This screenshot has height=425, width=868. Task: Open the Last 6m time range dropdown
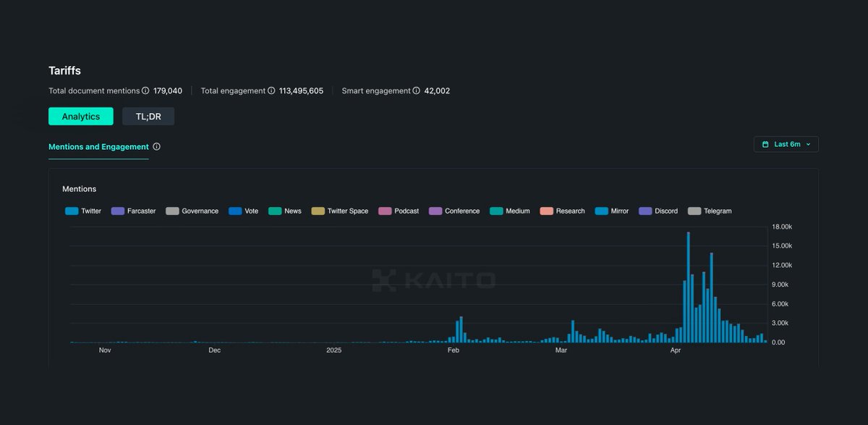(x=786, y=144)
